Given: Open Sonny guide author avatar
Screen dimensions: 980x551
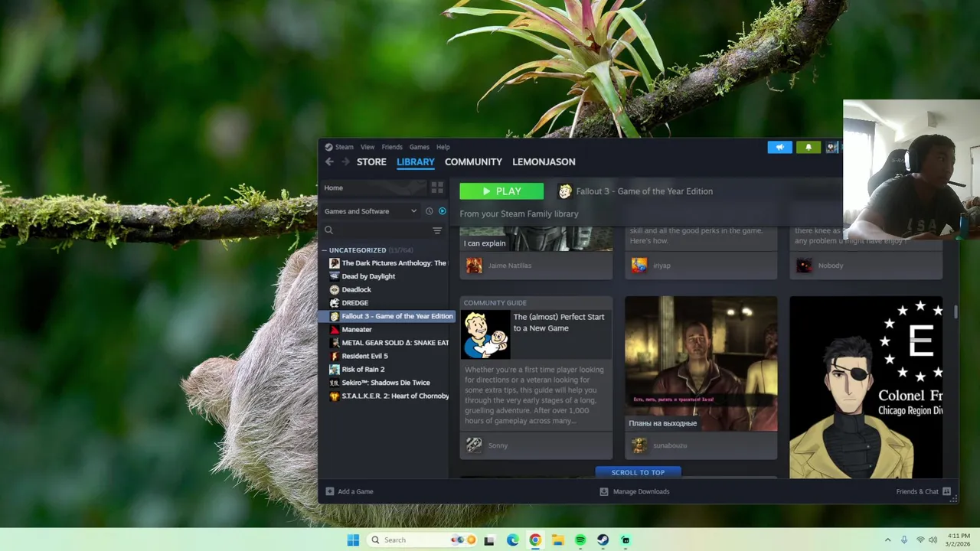Looking at the screenshot, I should [474, 445].
